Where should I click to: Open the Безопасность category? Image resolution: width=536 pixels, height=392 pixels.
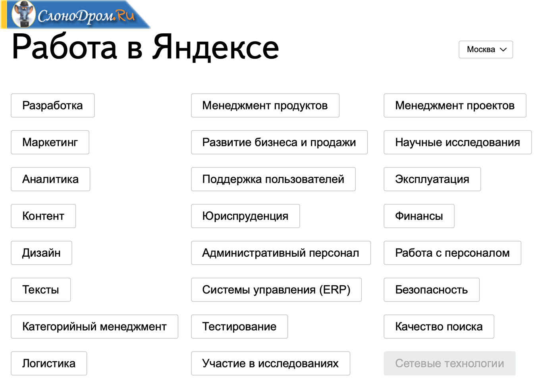[432, 290]
